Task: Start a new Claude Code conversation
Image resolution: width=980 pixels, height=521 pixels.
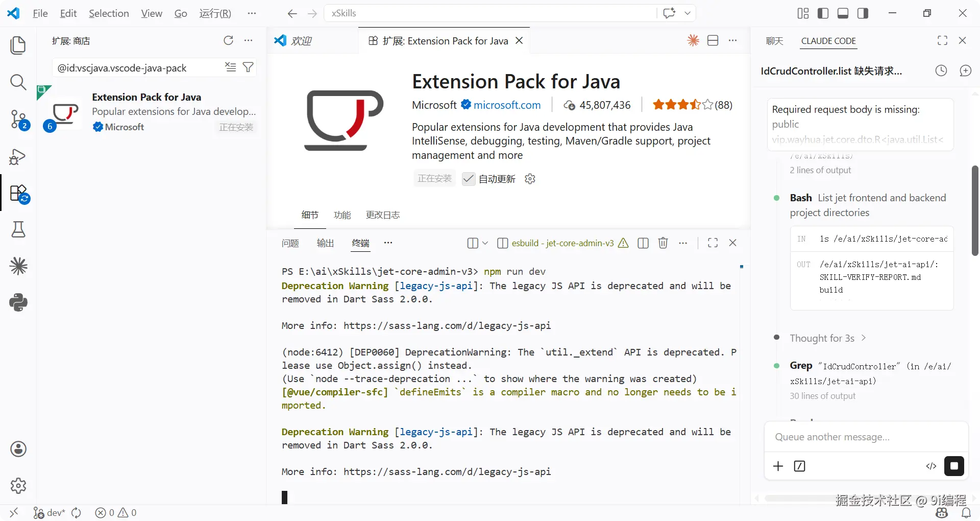Action: click(x=965, y=71)
